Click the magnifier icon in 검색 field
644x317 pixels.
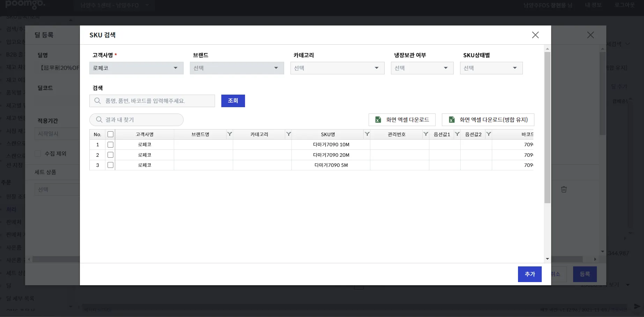pos(98,101)
